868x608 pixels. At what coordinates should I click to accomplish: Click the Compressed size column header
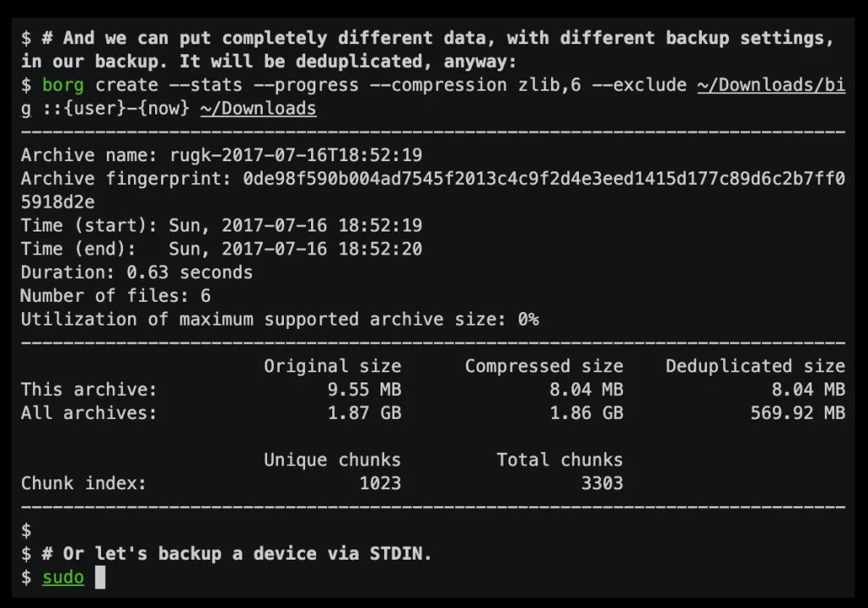[x=543, y=366]
